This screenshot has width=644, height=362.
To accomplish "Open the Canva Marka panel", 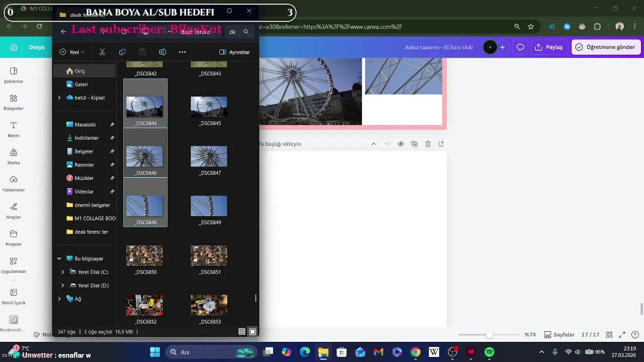I will point(14,156).
